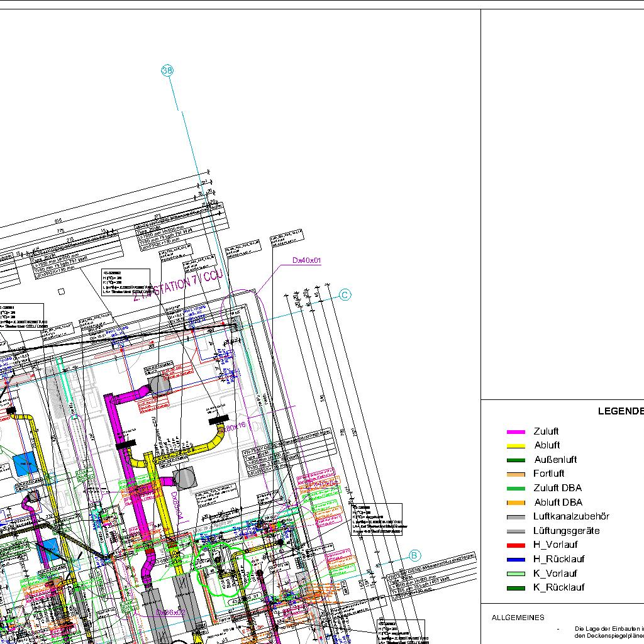Click the small empty square symbol near the top left
This screenshot has width=644, height=644.
[61, 291]
